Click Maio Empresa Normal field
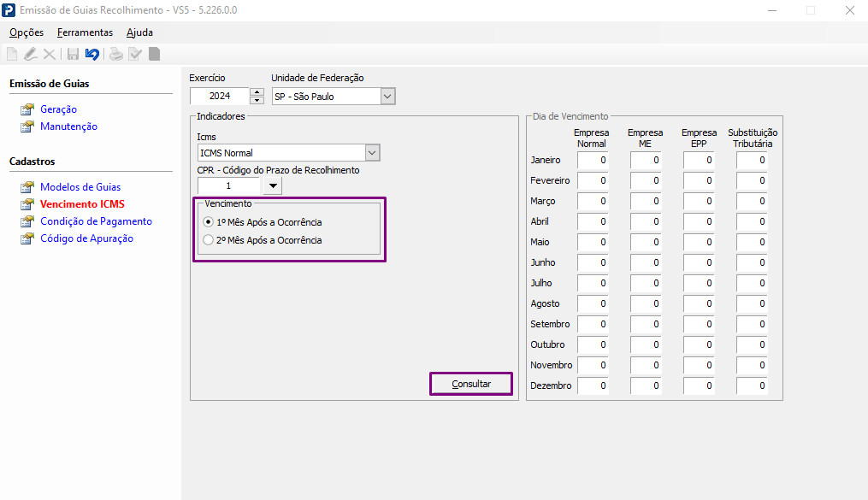The width and height of the screenshot is (868, 500). 593,242
